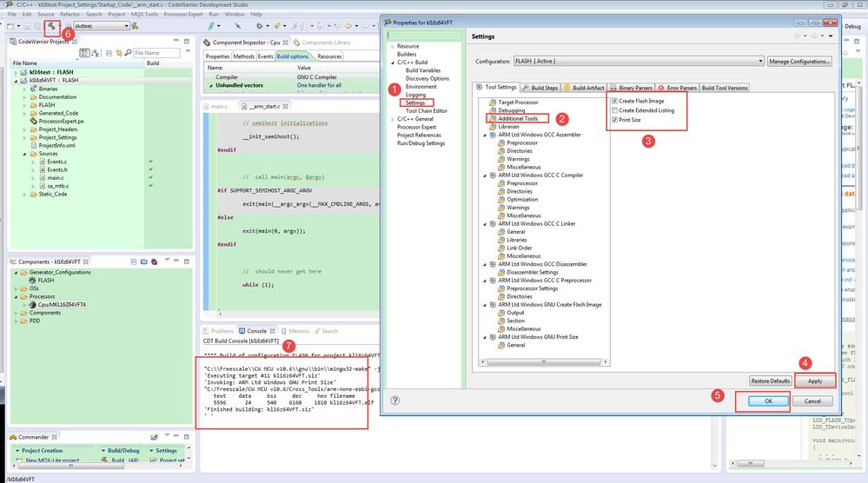Click the Commander panel customize icon

pos(153,437)
